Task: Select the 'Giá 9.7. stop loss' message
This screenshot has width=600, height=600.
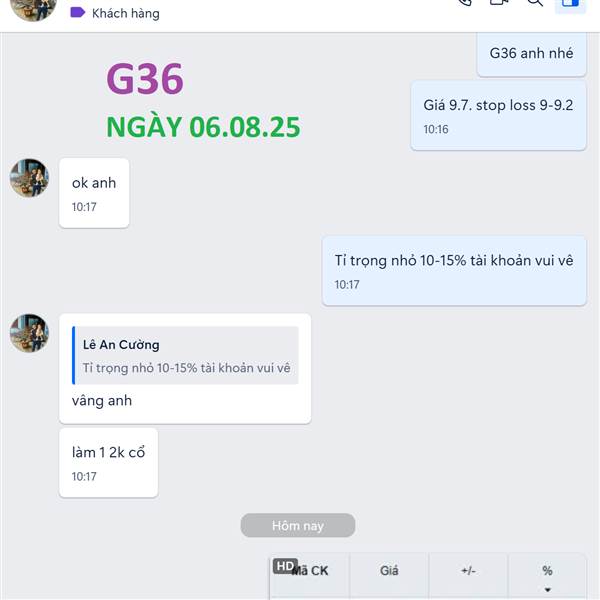Action: [498, 115]
